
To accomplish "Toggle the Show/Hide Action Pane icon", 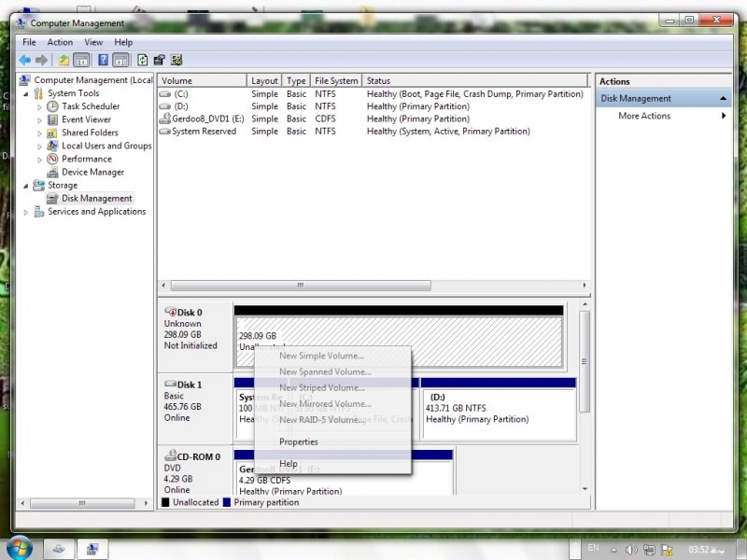I will point(121,60).
